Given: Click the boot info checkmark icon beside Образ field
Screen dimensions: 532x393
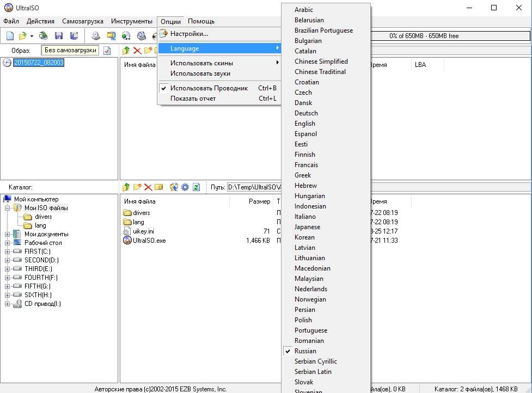Looking at the screenshot, I should pos(107,51).
